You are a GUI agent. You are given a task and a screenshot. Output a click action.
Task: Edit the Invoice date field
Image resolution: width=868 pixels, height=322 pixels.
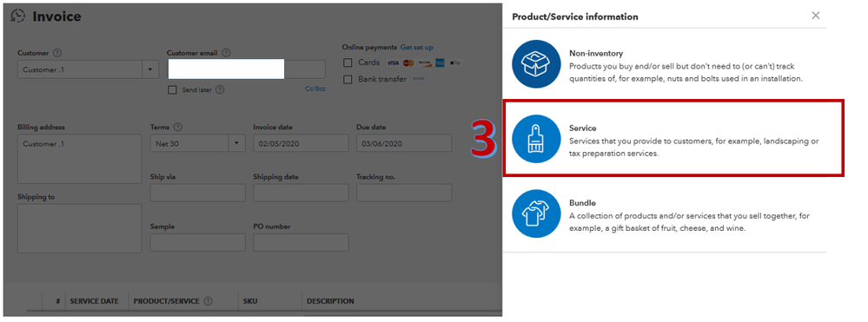(x=301, y=143)
